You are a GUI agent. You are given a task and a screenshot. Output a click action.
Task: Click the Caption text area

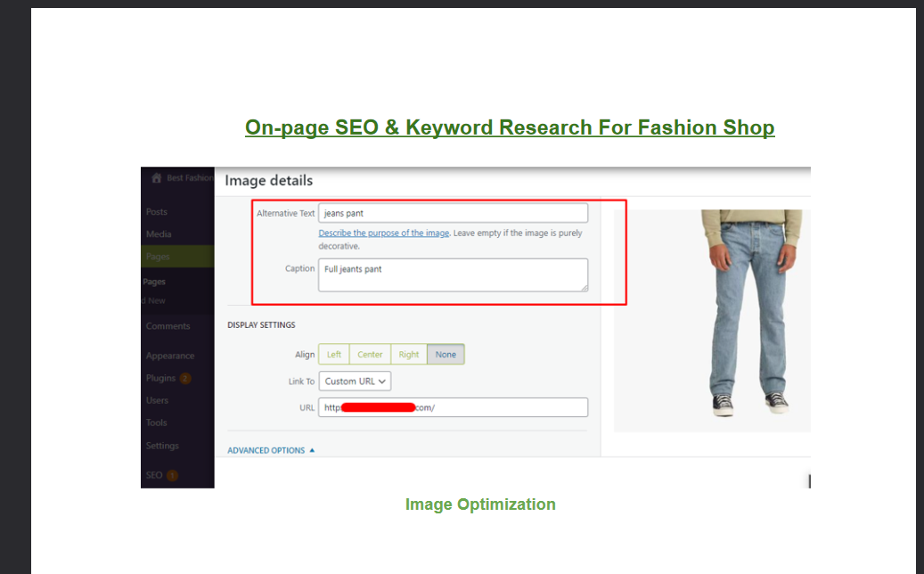click(453, 275)
